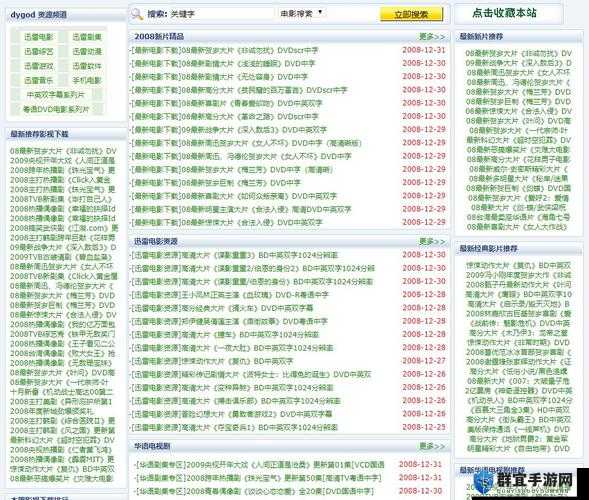The width and height of the screenshot is (589, 500).
Task: Click 更多>> in the 华语电视剧 section header
Action: (432, 446)
